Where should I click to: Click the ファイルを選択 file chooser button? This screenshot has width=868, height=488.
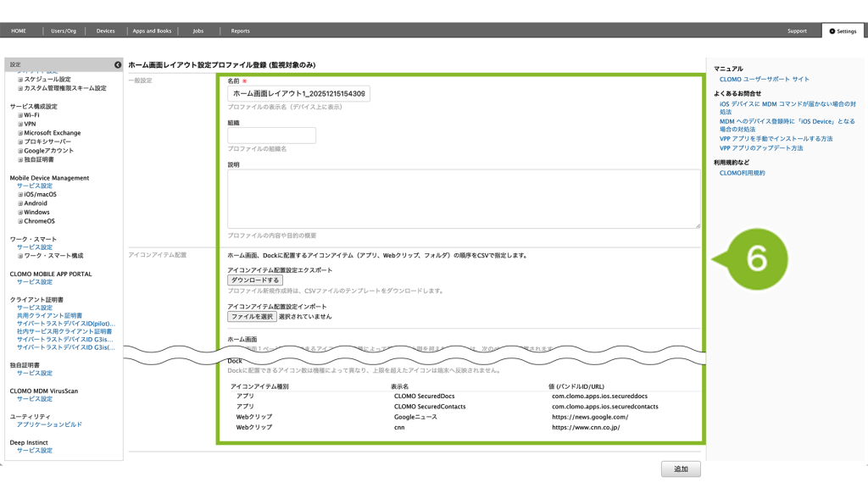point(252,316)
